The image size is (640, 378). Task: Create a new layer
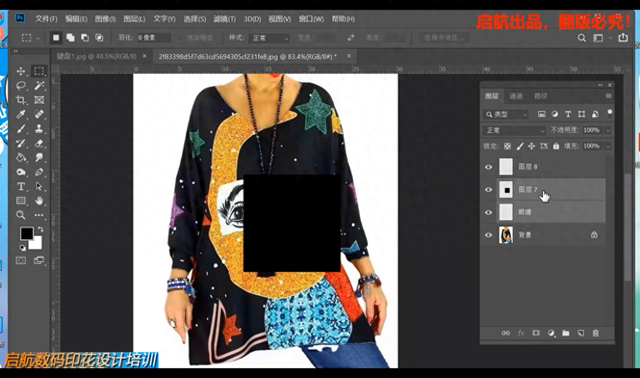coord(581,333)
